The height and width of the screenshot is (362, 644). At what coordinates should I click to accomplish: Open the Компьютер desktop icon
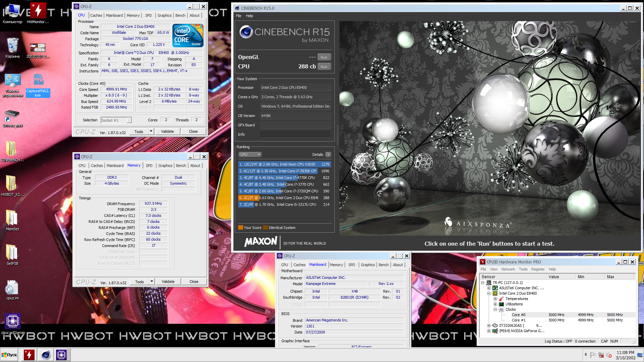pyautogui.click(x=12, y=13)
